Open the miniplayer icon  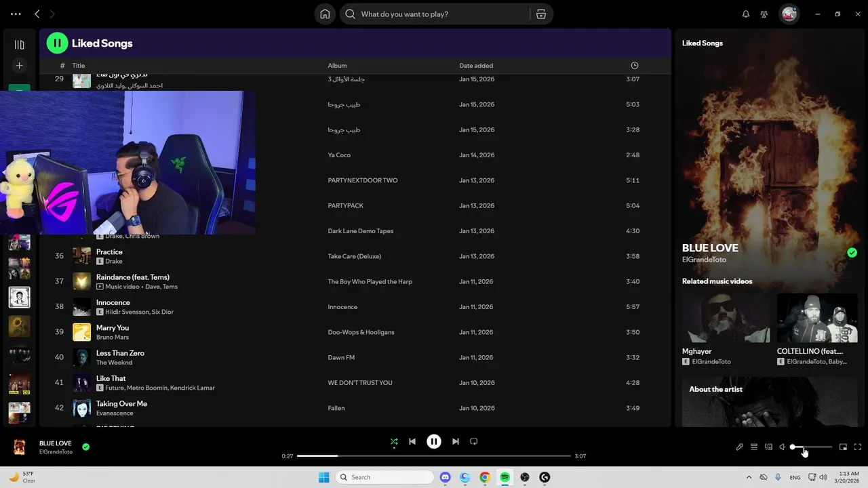pos(843,447)
